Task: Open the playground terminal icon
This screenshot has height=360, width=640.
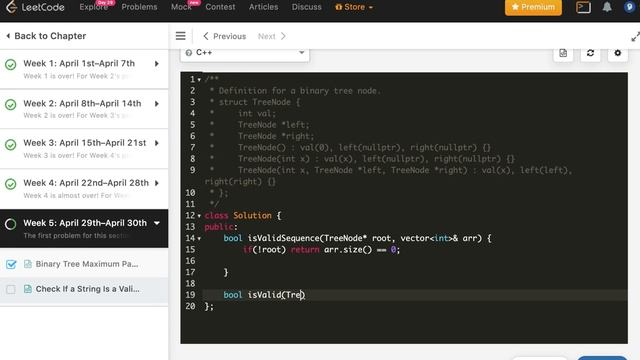Action: [x=583, y=7]
